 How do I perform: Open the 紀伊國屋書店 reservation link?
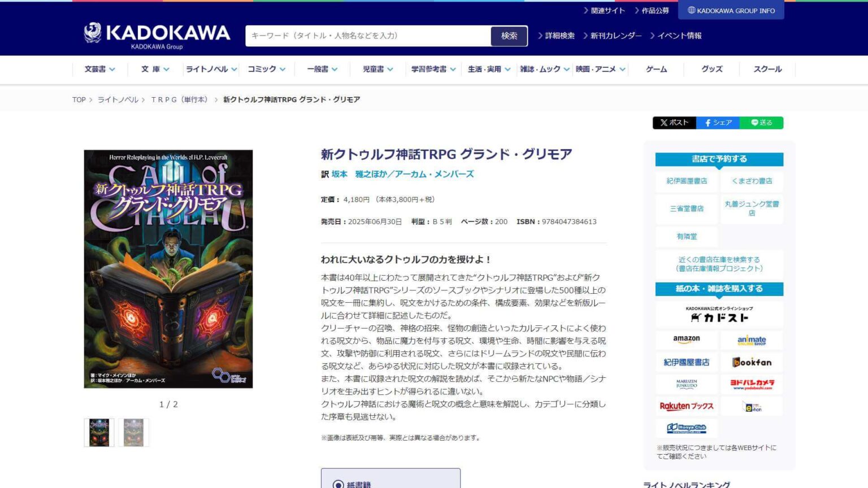pyautogui.click(x=686, y=181)
